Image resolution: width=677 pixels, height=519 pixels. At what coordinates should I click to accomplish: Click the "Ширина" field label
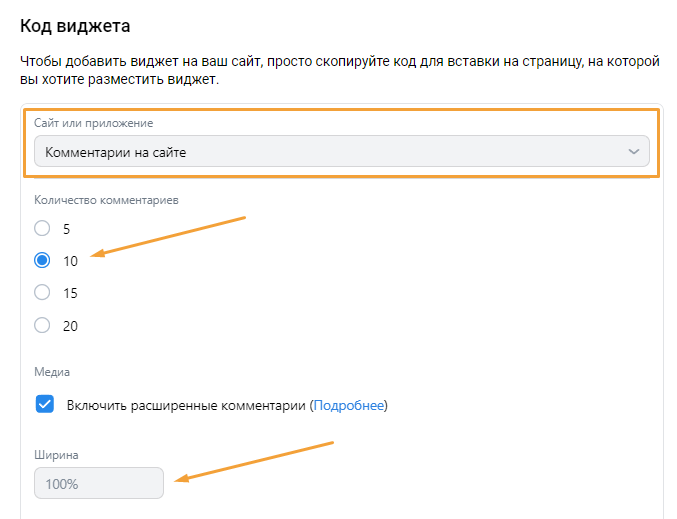(56, 455)
